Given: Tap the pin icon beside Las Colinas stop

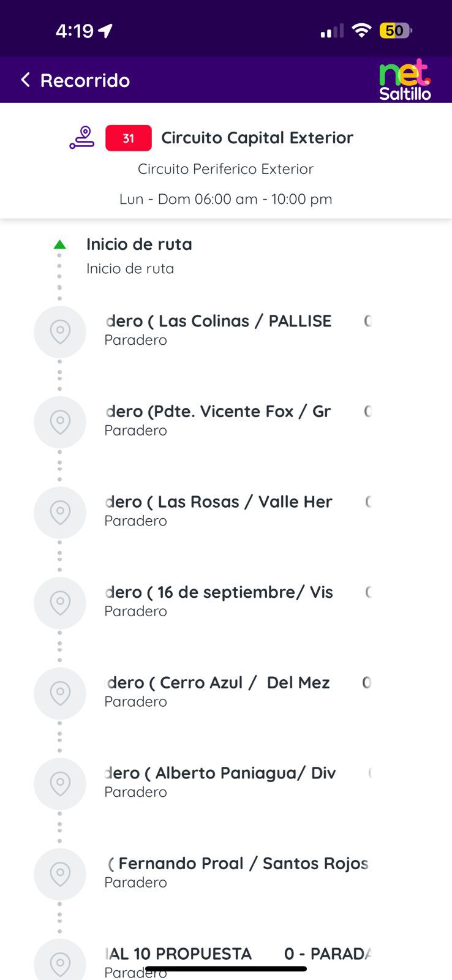Looking at the screenshot, I should (60, 332).
